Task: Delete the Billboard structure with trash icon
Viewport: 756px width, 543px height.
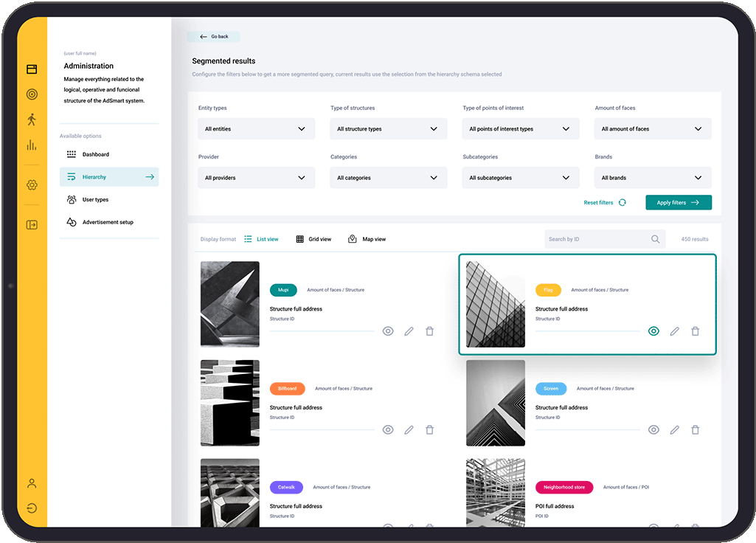Action: click(x=429, y=429)
